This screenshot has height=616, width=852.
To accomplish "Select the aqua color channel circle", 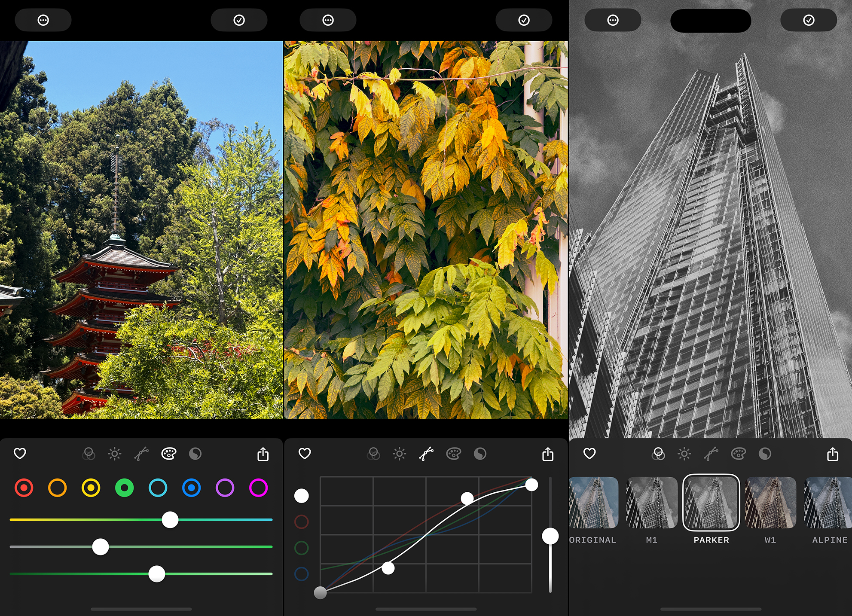I will point(158,488).
